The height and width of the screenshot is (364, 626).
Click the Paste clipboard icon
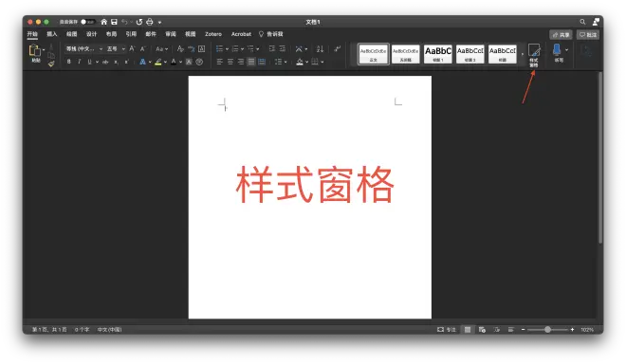pos(35,50)
